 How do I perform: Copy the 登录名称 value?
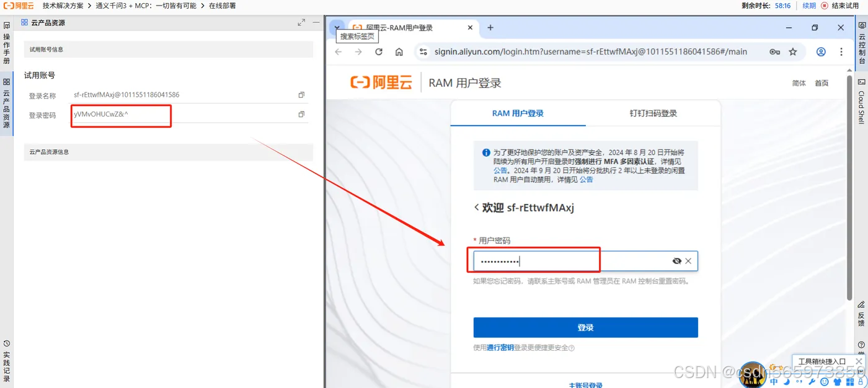click(x=301, y=95)
